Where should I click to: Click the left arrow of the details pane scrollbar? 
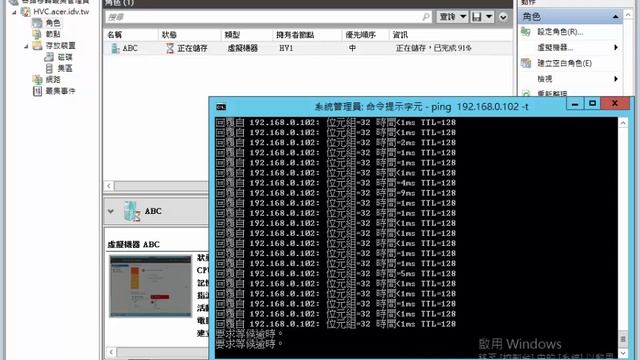[x=111, y=352]
